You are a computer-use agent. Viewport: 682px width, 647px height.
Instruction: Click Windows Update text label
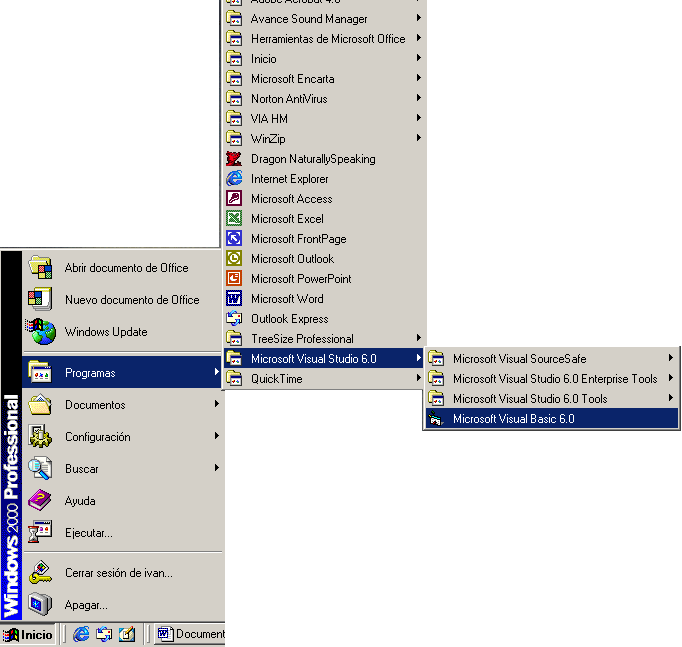pos(106,332)
